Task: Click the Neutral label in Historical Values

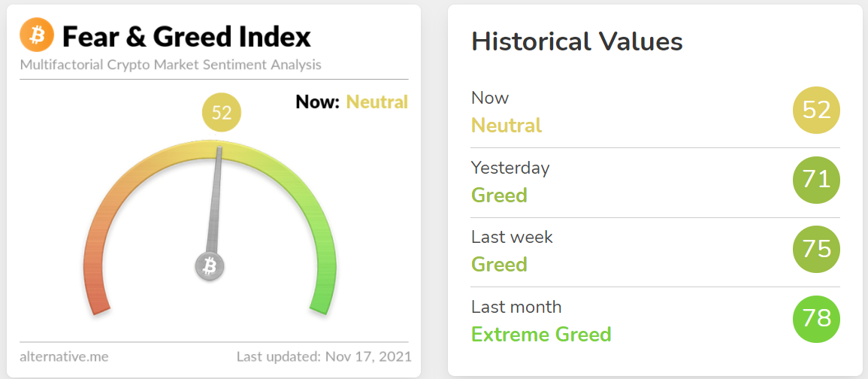Action: (x=507, y=126)
